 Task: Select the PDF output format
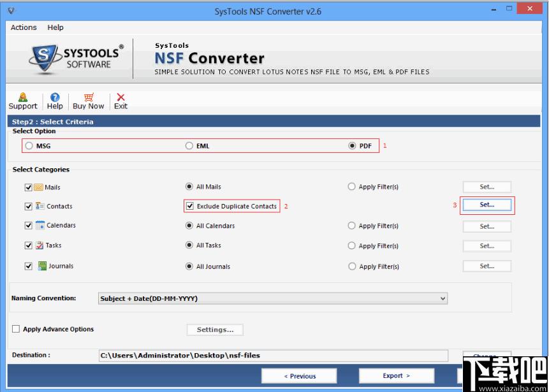(x=352, y=146)
